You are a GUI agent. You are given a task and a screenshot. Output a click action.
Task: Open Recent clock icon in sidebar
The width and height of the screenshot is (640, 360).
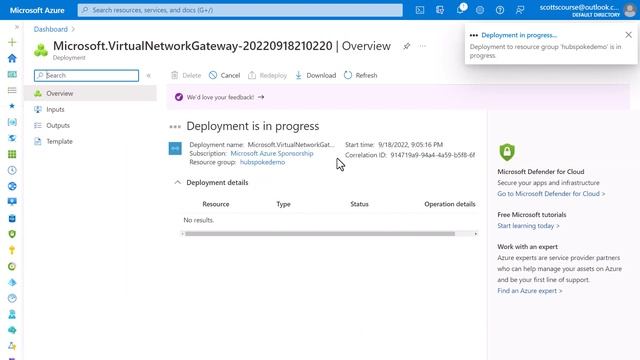click(x=12, y=170)
